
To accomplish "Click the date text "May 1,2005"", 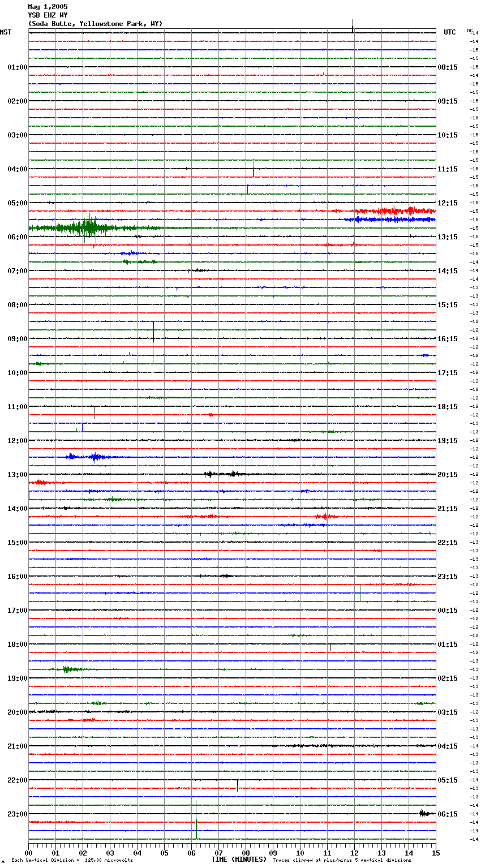I will coord(48,7).
